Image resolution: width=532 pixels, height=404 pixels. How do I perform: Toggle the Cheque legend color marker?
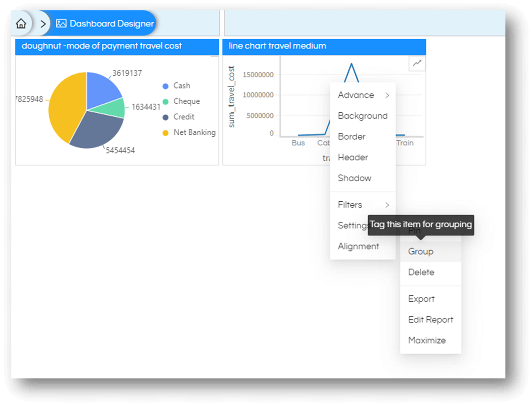coord(165,102)
